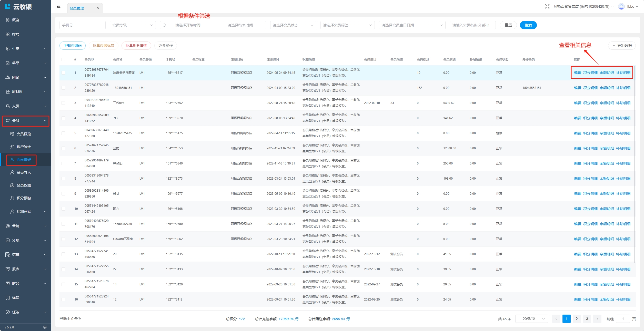Tick the checkbox for row 6 蓝雨

[x=63, y=148]
